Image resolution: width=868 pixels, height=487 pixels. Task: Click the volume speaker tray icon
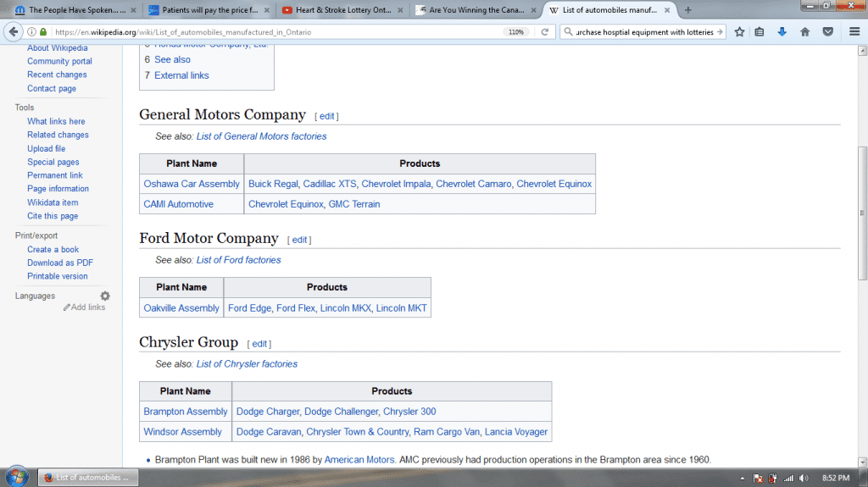coord(803,478)
